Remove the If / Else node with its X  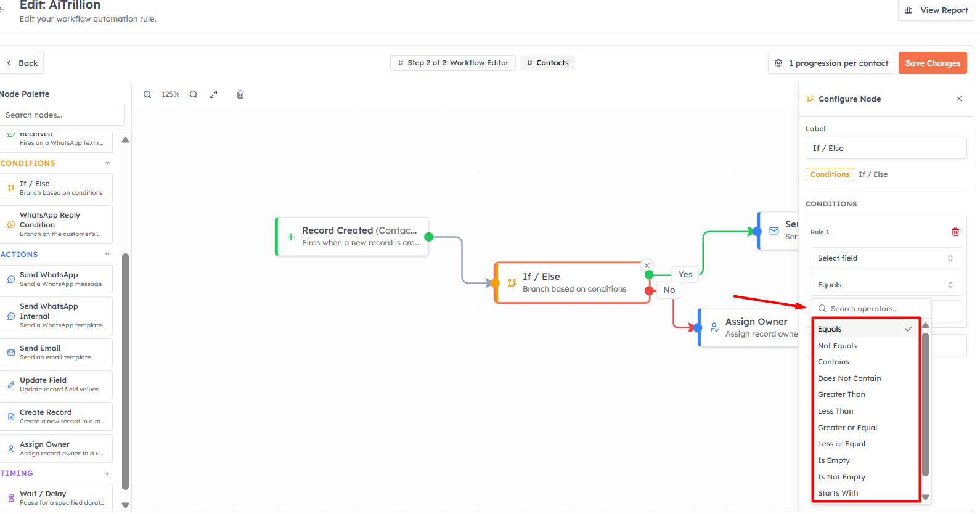[647, 266]
